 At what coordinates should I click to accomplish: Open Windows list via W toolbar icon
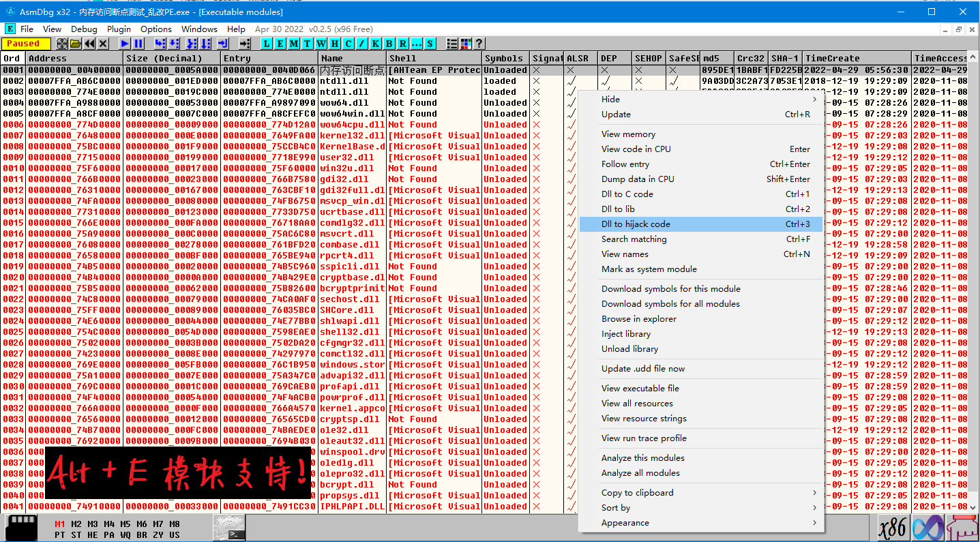click(321, 44)
